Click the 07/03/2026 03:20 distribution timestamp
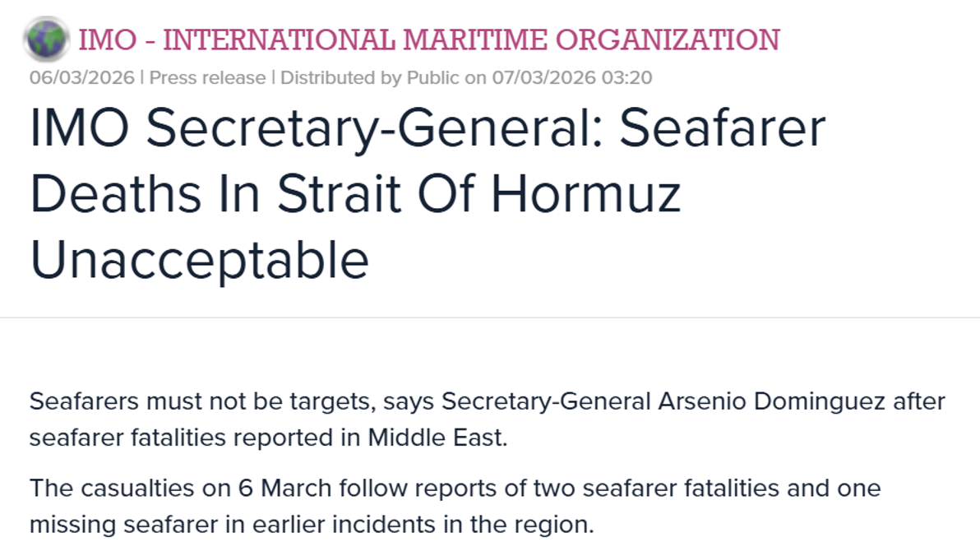The image size is (980, 542). tap(571, 78)
